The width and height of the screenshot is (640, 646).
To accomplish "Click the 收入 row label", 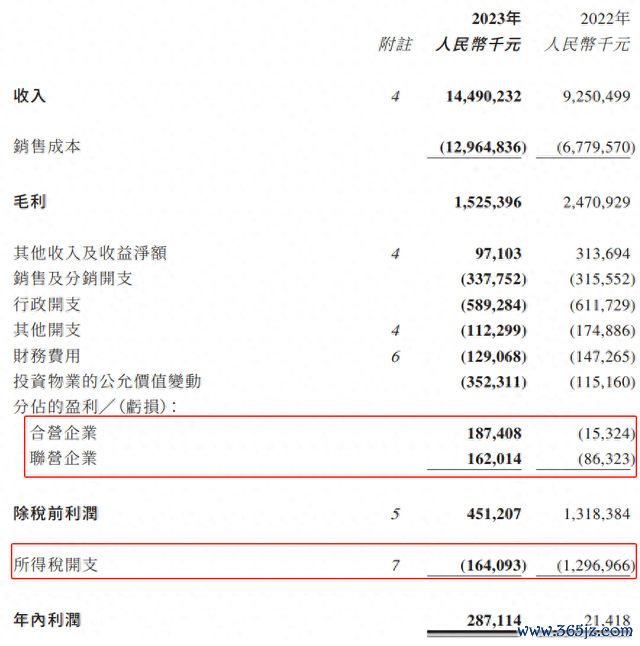I will click(30, 96).
